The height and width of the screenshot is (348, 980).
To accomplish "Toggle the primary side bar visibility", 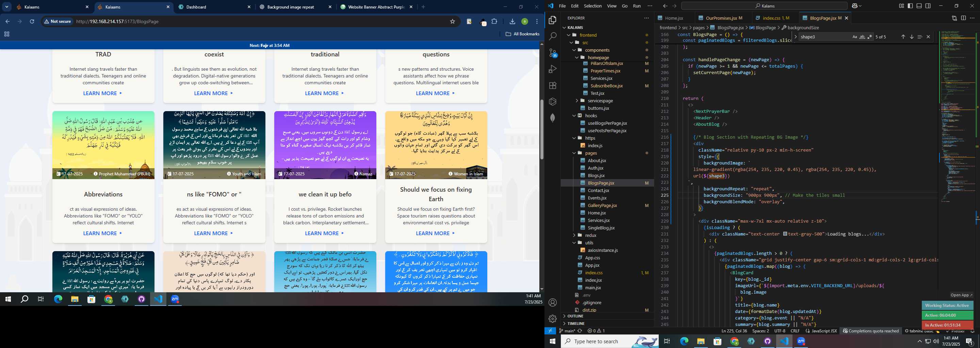I will tap(910, 6).
